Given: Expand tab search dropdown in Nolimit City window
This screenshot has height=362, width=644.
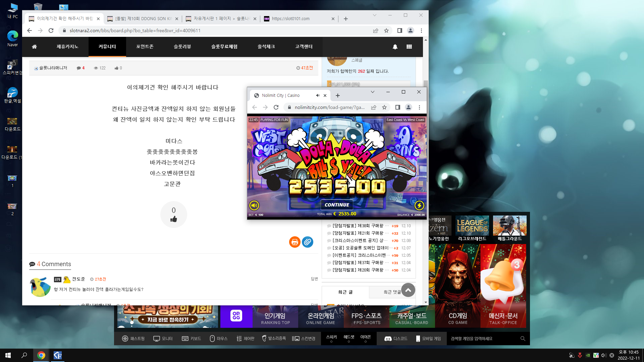Looking at the screenshot, I should click(x=373, y=92).
